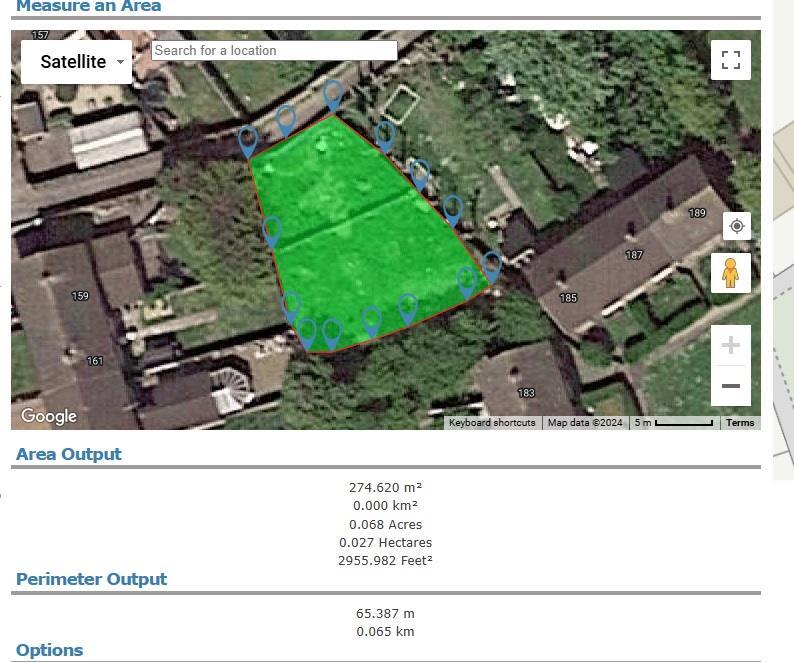Open Keyboard shortcuts on the map

(492, 423)
